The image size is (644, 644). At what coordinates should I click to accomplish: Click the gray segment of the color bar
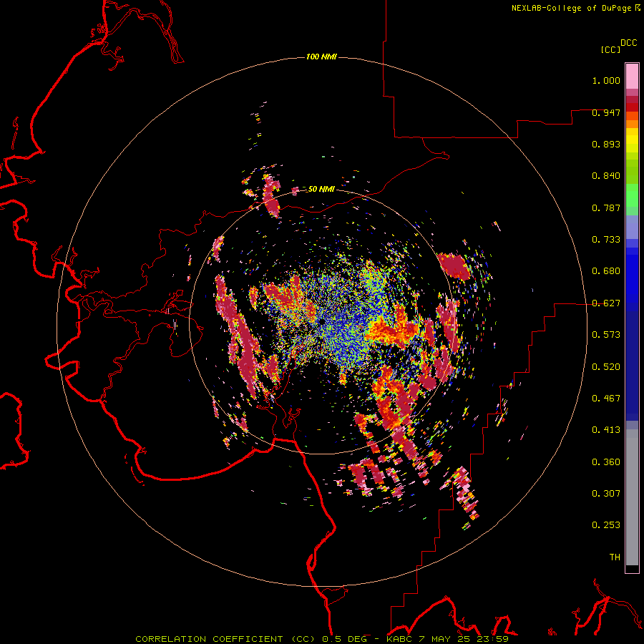click(632, 497)
